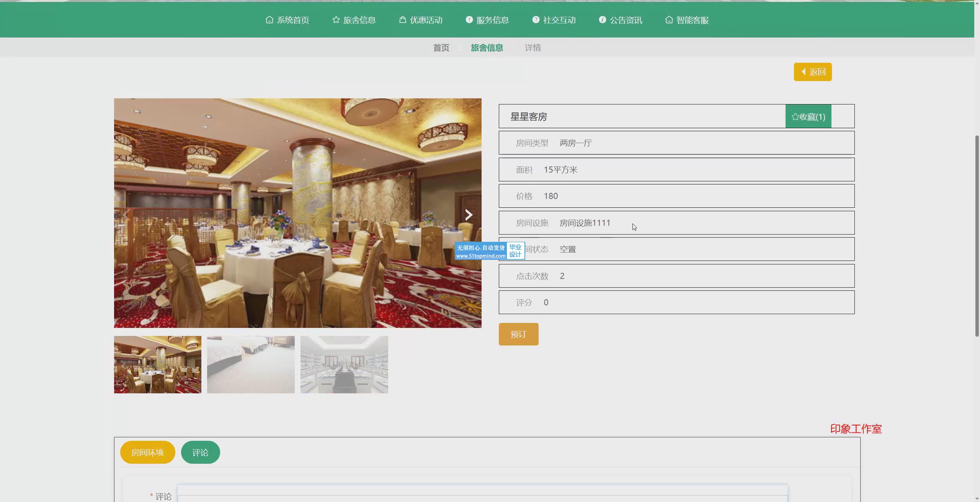Click the star icon beside 旅舍信息
This screenshot has height=502, width=980.
pos(336,20)
